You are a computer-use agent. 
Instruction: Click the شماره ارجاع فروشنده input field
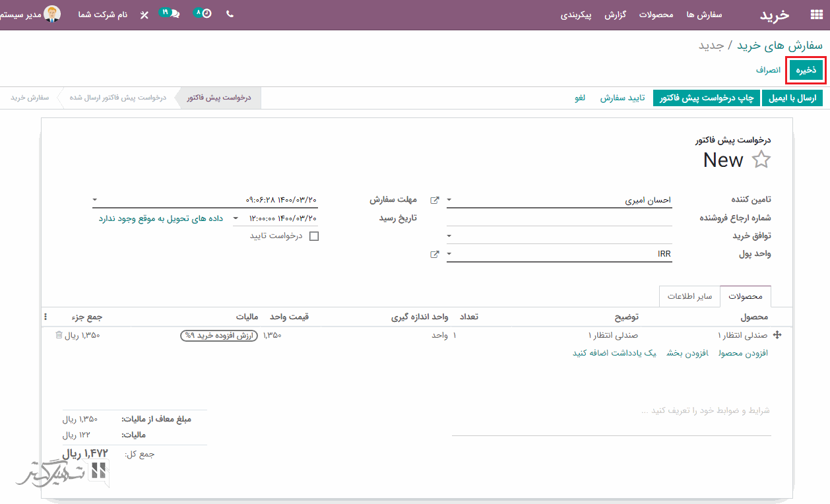pos(559,218)
